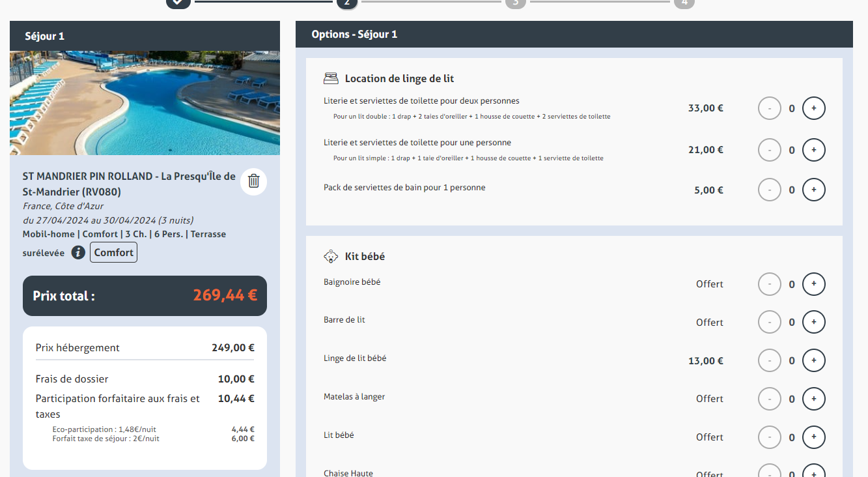Add a Baignoire bébé
Image resolution: width=868 pixels, height=477 pixels.
(x=813, y=284)
